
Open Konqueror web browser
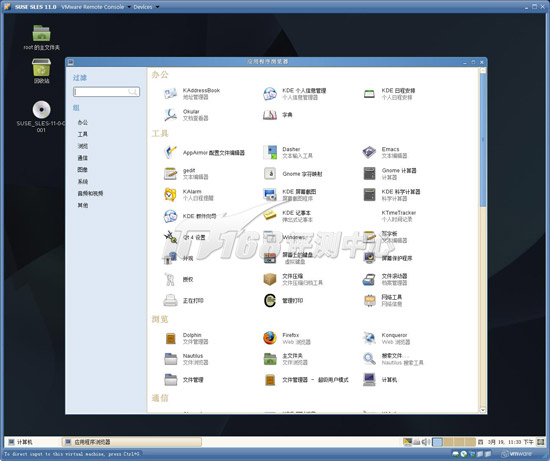pyautogui.click(x=386, y=338)
